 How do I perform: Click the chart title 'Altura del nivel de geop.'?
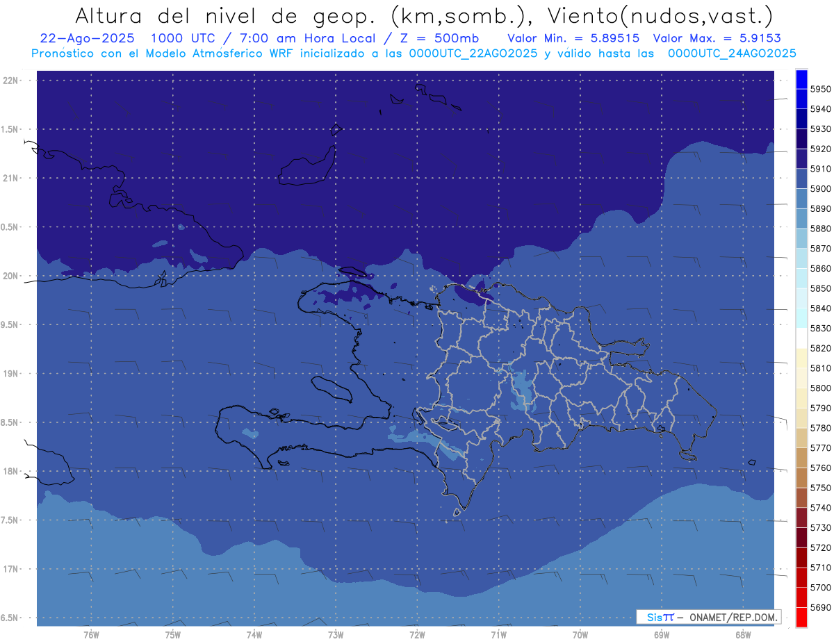click(x=226, y=15)
